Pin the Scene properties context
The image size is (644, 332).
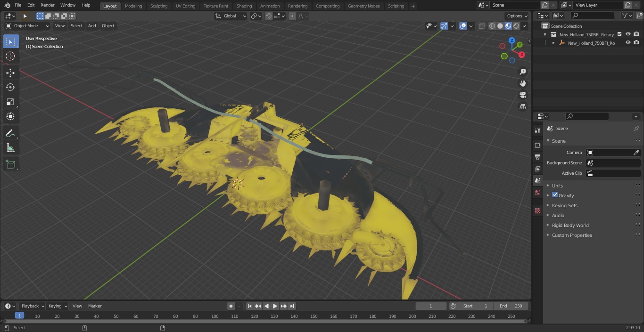pyautogui.click(x=636, y=129)
